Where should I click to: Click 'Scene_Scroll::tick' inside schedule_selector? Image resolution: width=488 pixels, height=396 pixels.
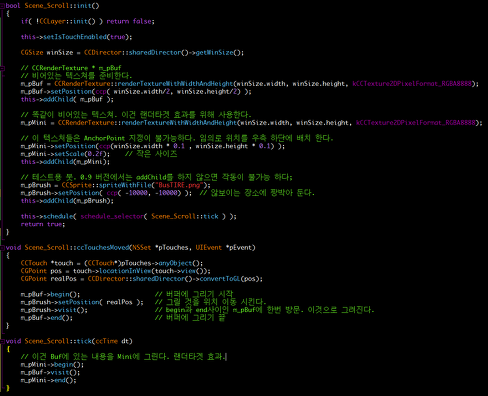pos(185,216)
